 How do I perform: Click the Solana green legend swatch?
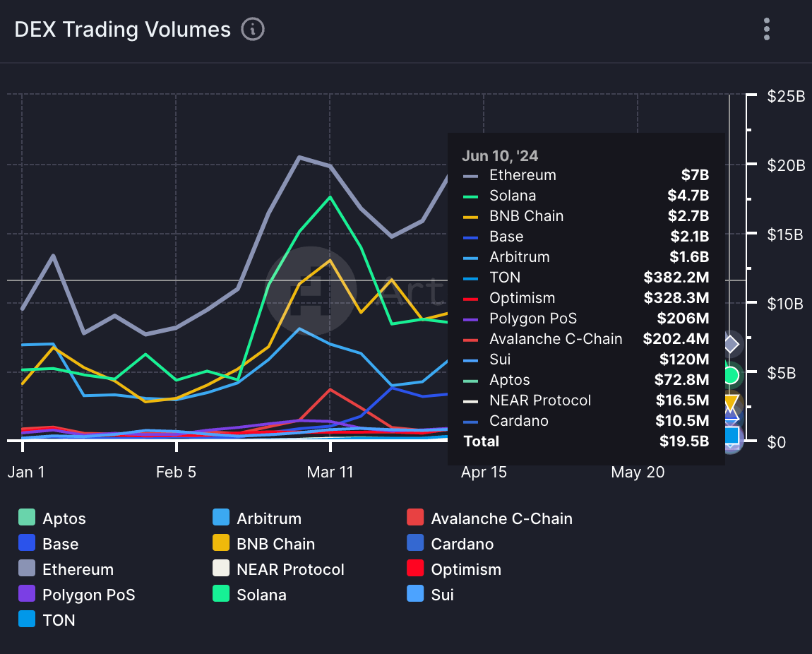point(221,593)
